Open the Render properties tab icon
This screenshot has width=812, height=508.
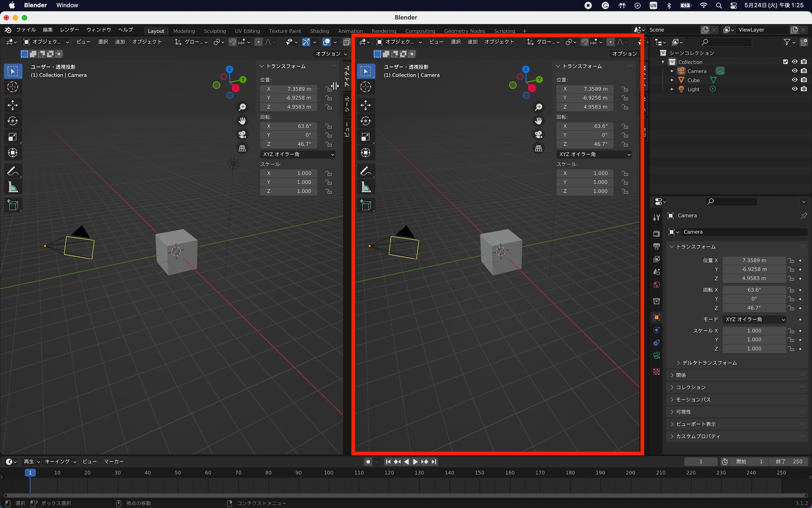coord(657,233)
